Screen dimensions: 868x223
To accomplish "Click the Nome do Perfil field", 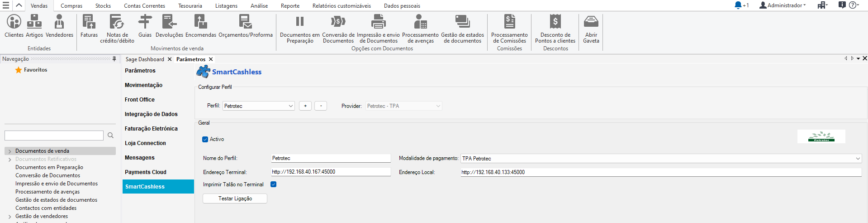I will pyautogui.click(x=331, y=158).
